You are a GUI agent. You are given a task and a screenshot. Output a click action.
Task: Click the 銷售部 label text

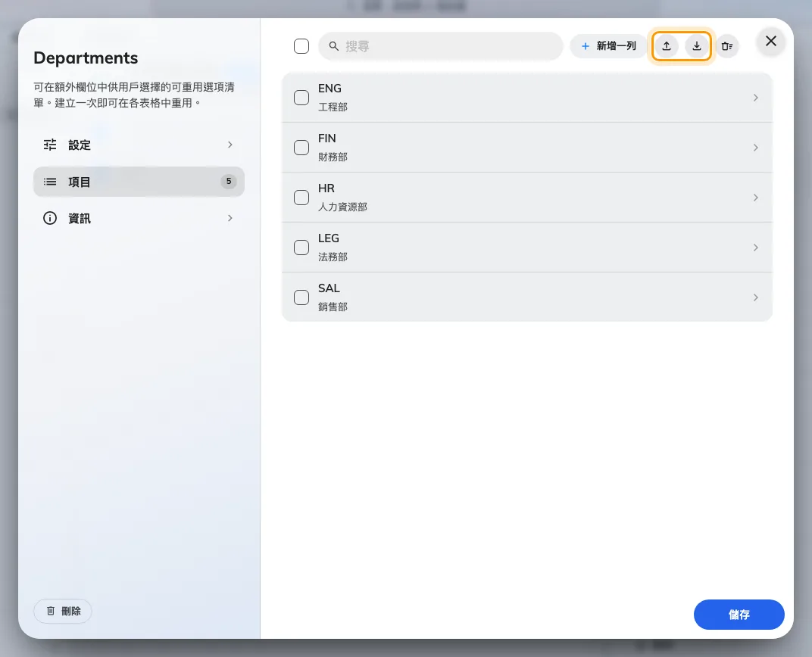coord(333,307)
